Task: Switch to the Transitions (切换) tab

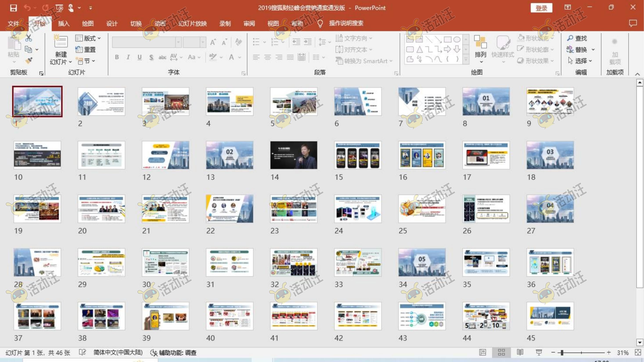Action: (x=136, y=23)
